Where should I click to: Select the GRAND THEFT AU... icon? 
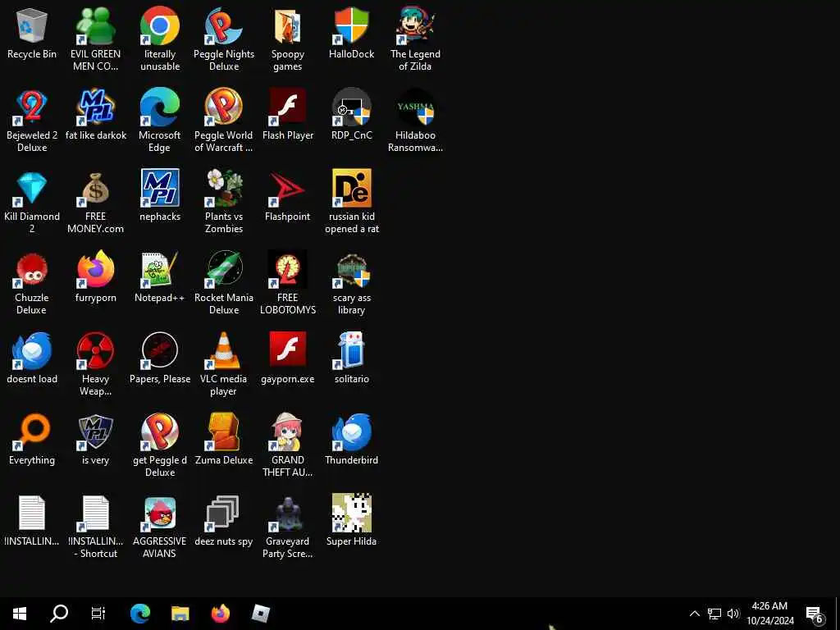(288, 431)
